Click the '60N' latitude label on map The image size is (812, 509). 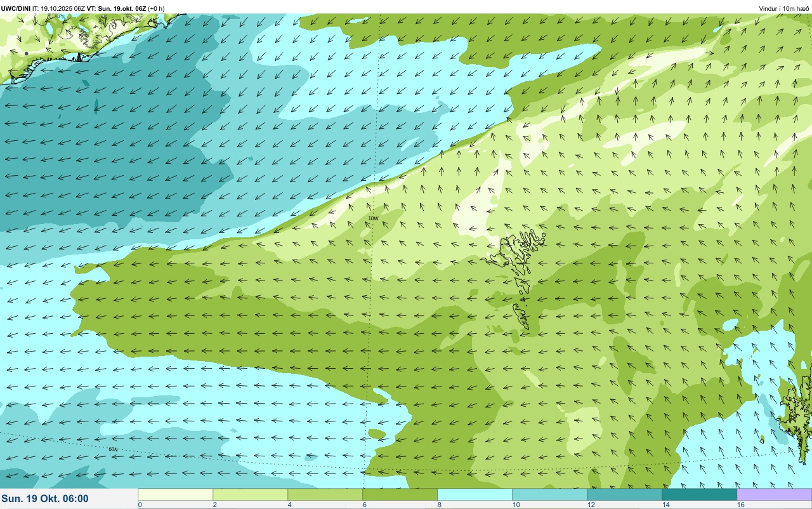[x=113, y=449]
